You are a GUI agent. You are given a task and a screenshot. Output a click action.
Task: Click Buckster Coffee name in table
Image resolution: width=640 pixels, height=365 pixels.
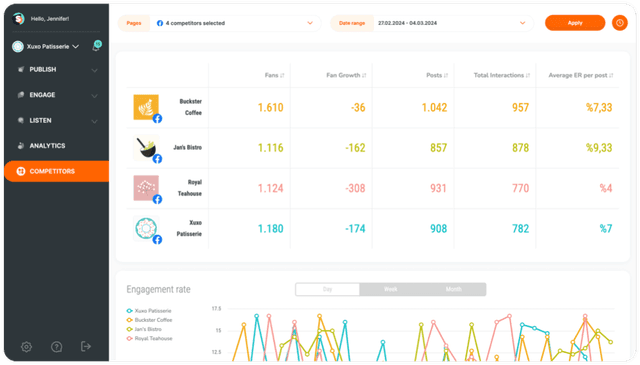(191, 107)
